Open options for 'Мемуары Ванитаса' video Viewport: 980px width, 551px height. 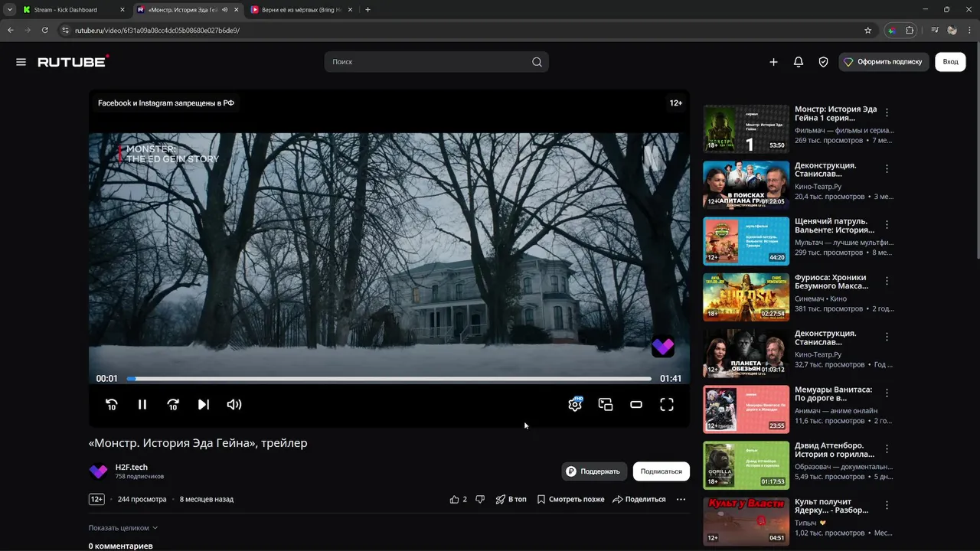click(887, 393)
